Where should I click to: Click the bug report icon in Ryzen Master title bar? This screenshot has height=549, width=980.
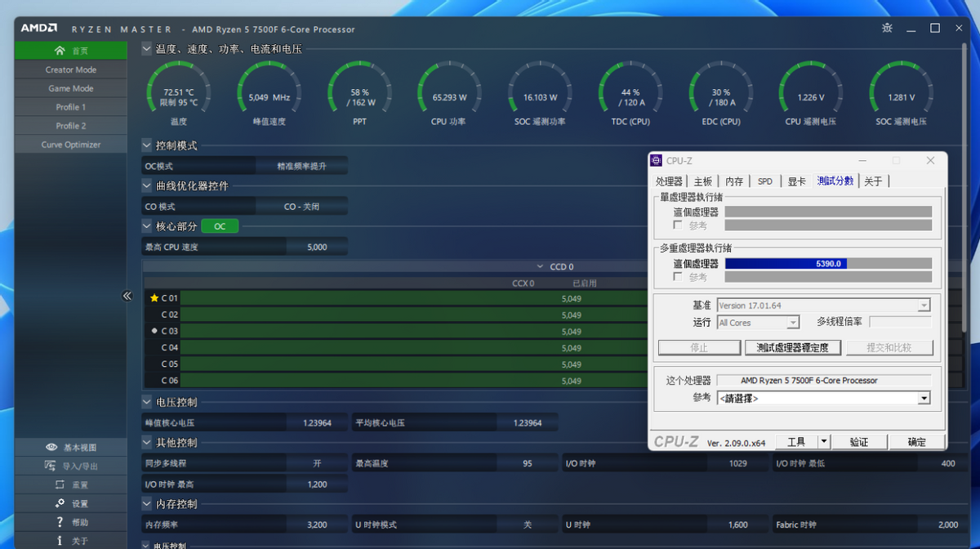coord(888,28)
